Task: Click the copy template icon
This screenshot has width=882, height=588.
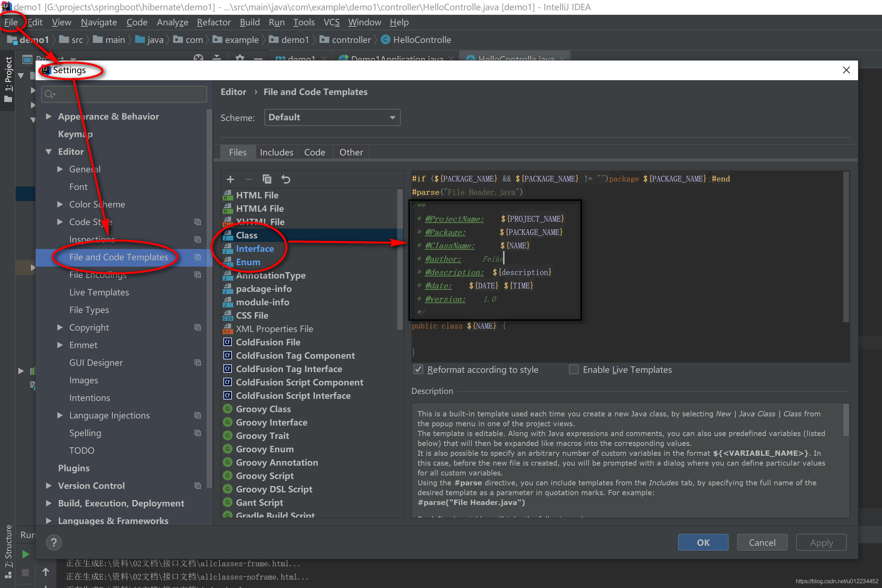Action: click(267, 179)
